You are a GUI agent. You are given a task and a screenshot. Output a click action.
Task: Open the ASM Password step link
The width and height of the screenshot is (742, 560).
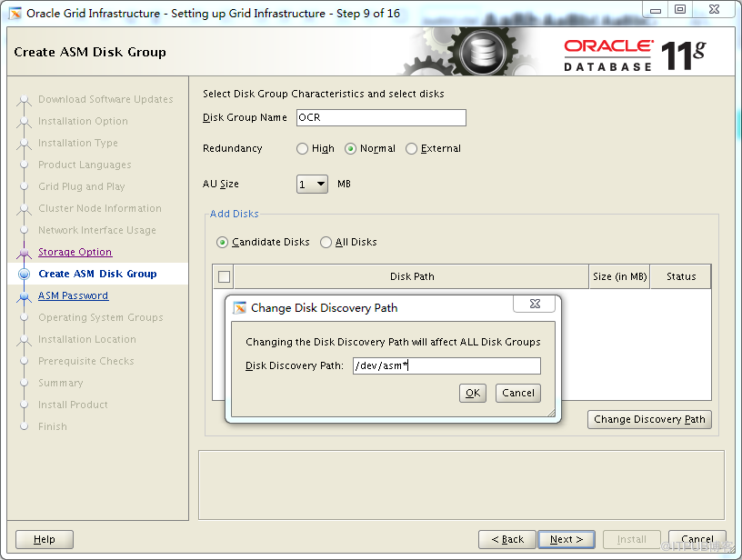(74, 295)
